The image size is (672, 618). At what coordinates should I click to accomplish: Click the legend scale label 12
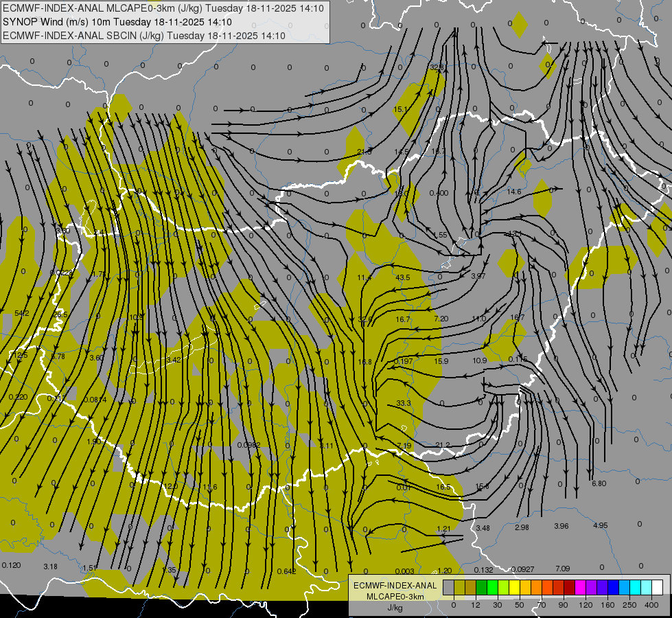click(x=475, y=605)
